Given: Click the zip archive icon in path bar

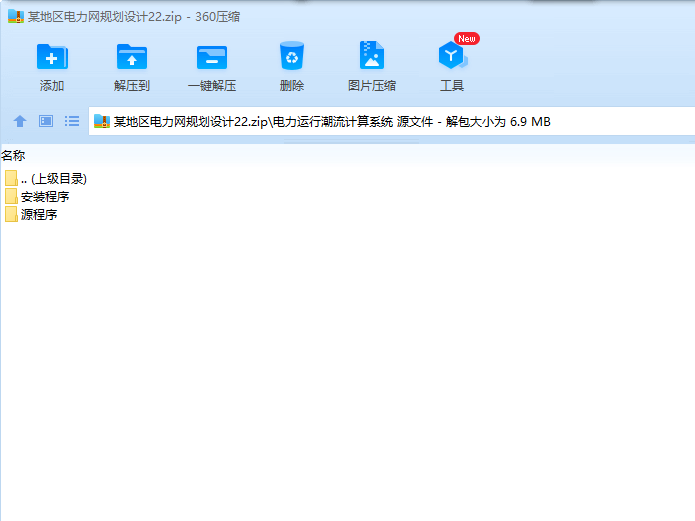Looking at the screenshot, I should 102,121.
